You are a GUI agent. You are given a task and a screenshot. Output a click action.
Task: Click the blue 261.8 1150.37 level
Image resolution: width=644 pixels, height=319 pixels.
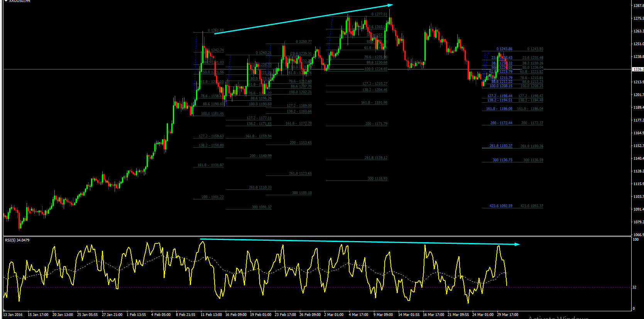coord(501,146)
